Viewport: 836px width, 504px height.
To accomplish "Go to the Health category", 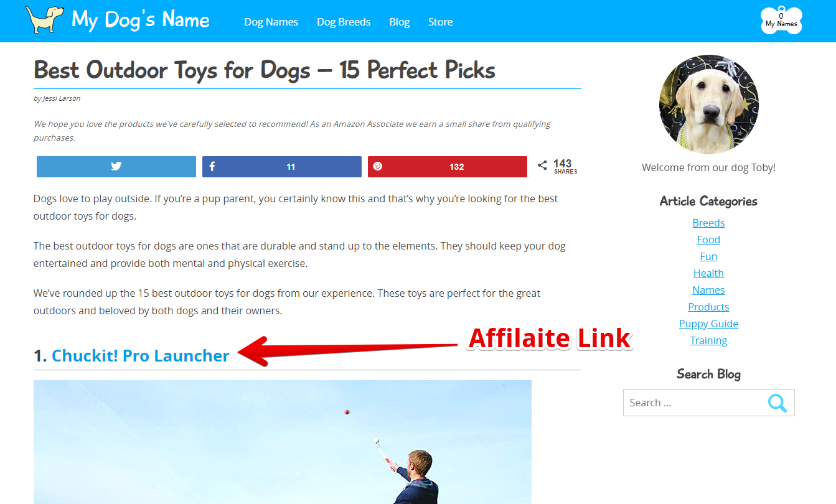I will click(x=708, y=273).
